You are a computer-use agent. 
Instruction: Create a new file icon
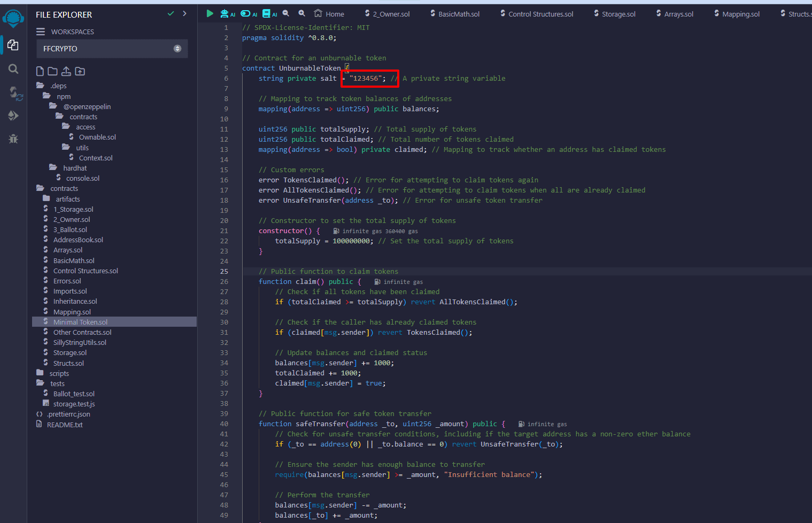click(40, 71)
